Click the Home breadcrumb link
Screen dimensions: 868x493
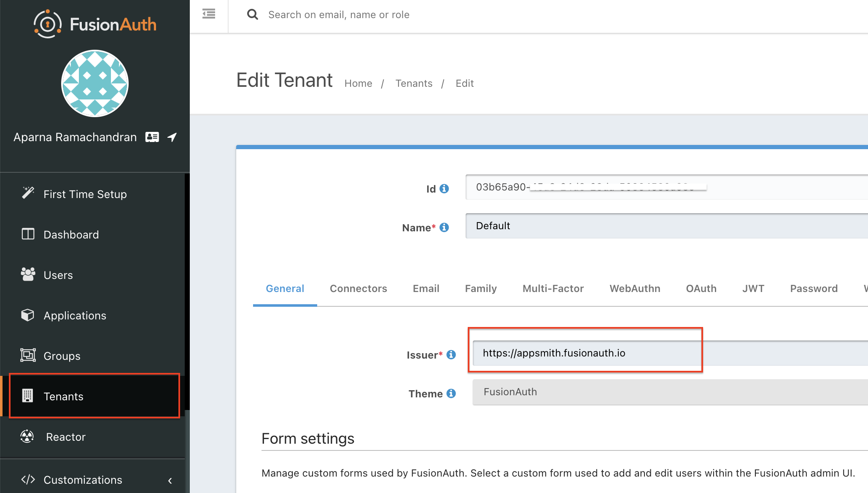(x=358, y=83)
